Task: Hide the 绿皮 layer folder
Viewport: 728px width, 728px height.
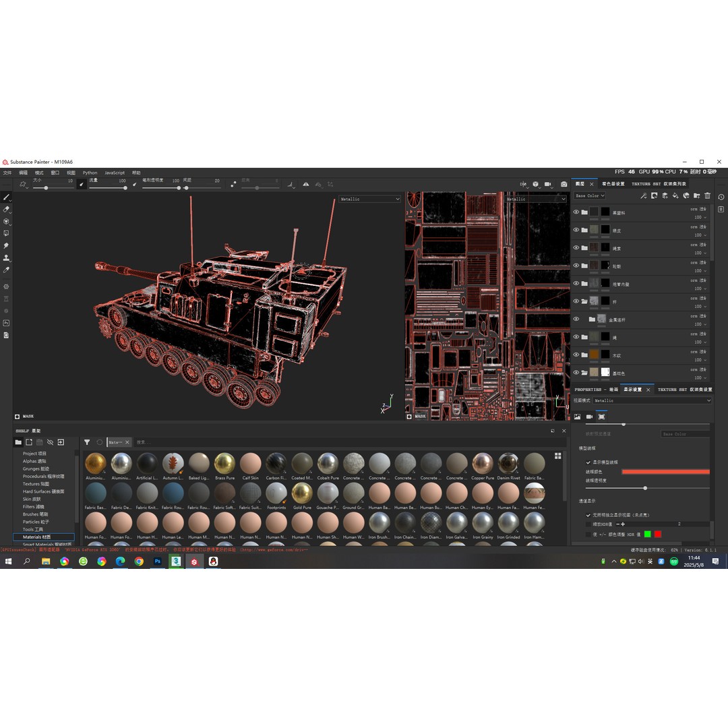Action: click(x=576, y=230)
